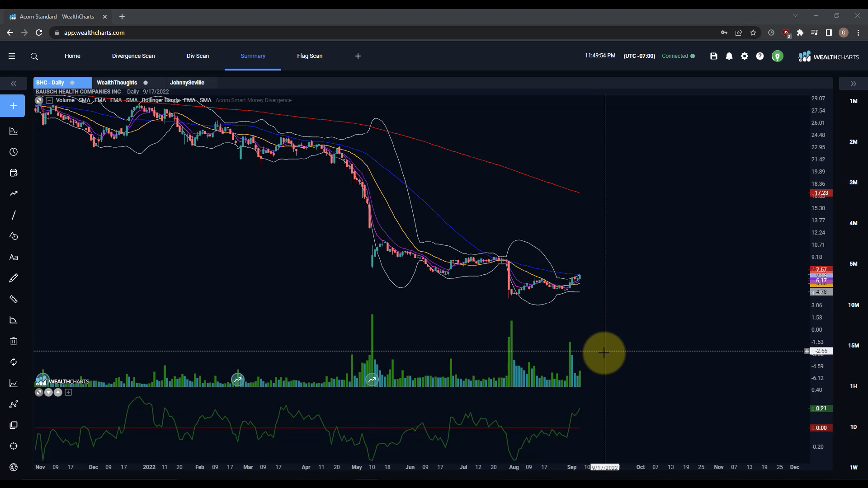868x488 pixels.
Task: Open help question mark icon
Action: [x=760, y=56]
